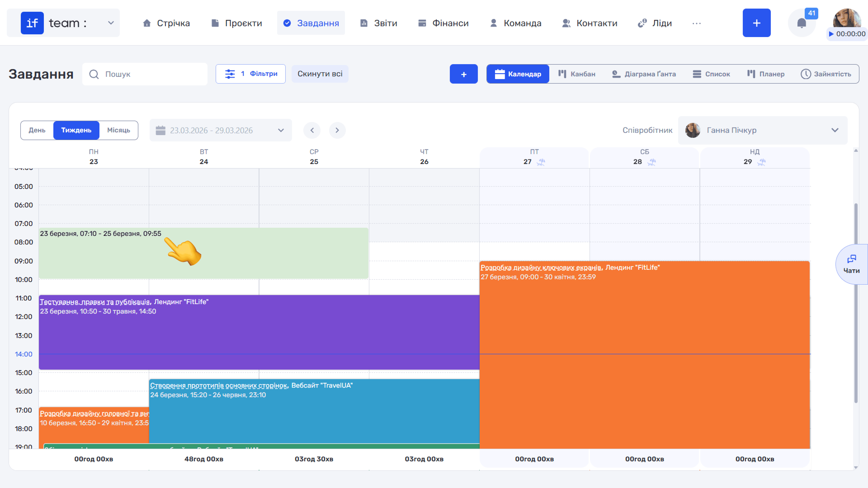
Task: Click the vacation icon on Saturday 28
Action: pyautogui.click(x=651, y=162)
